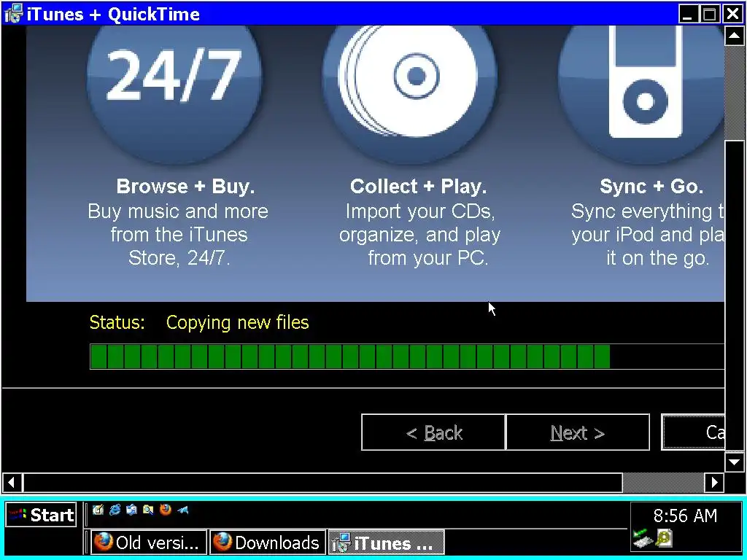Open the Start menu
747x560 pixels.
tap(41, 515)
